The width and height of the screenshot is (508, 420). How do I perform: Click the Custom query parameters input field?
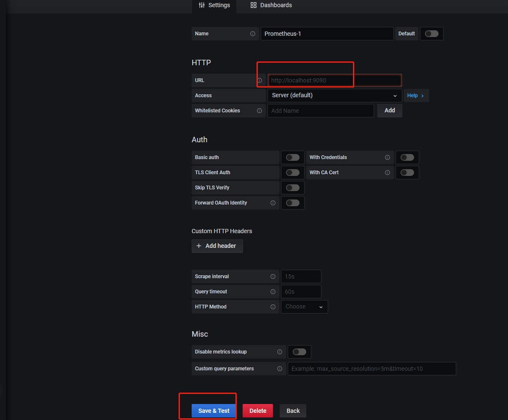coord(372,369)
